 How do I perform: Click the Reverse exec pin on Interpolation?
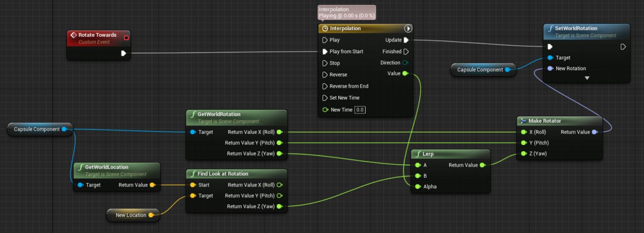pos(325,75)
